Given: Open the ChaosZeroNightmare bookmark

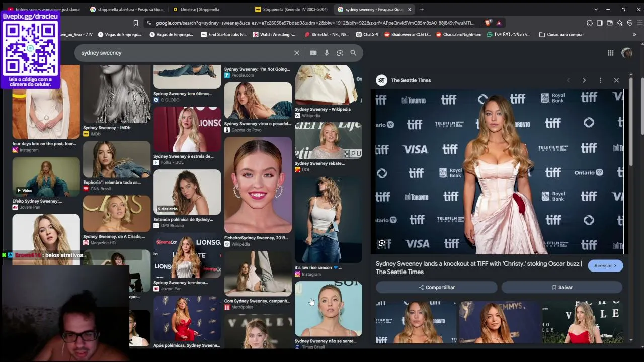Looking at the screenshot, I should 458,35.
